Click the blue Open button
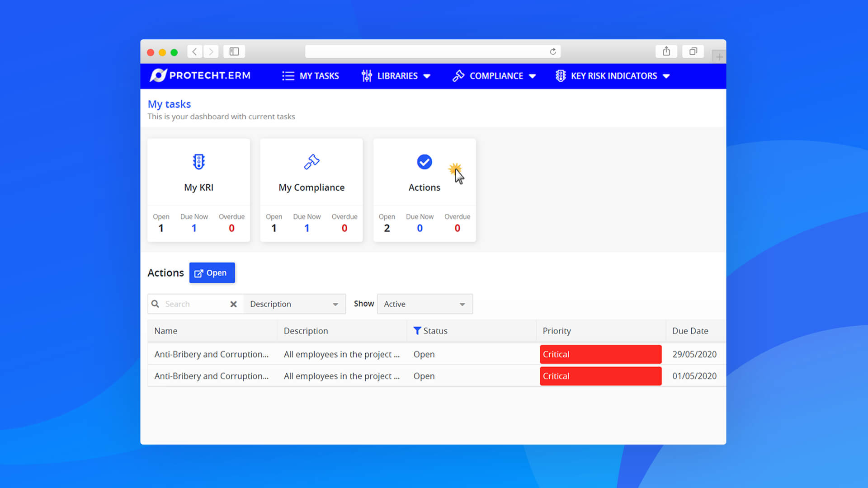Image resolution: width=868 pixels, height=488 pixels. (212, 273)
